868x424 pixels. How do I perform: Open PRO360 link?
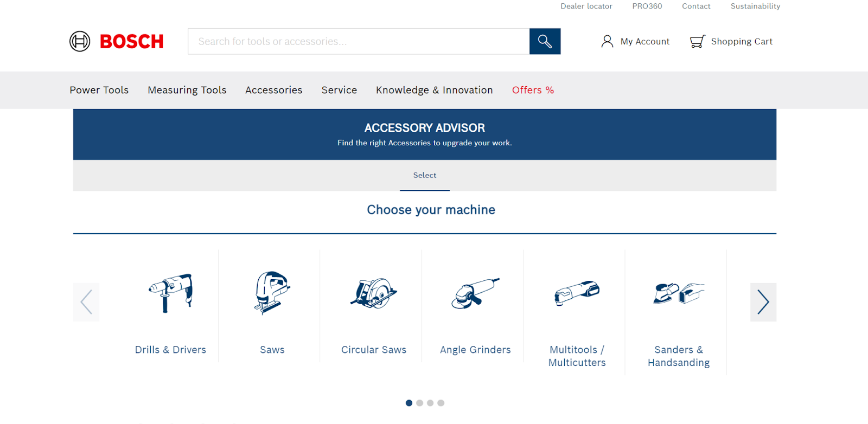(647, 6)
